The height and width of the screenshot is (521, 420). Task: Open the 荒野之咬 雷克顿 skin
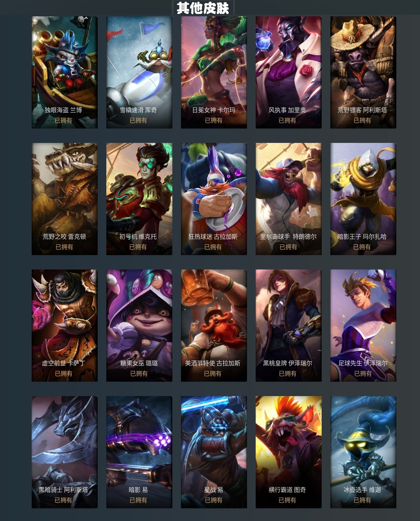[65, 199]
